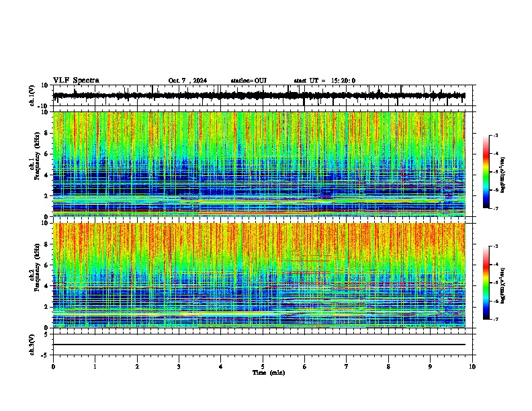
Task: Click the flat ch.3 voltage line
Action: [259, 345]
